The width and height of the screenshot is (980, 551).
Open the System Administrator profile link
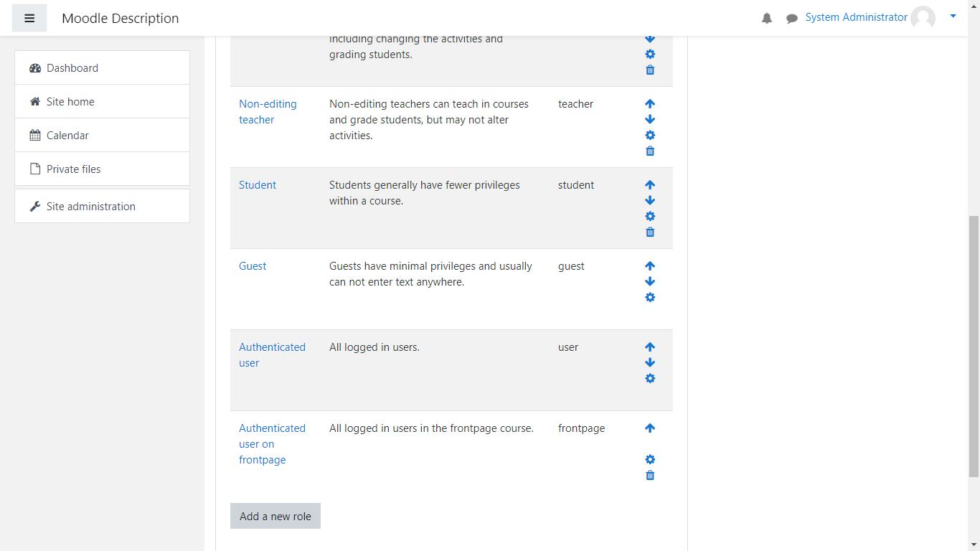coord(856,17)
